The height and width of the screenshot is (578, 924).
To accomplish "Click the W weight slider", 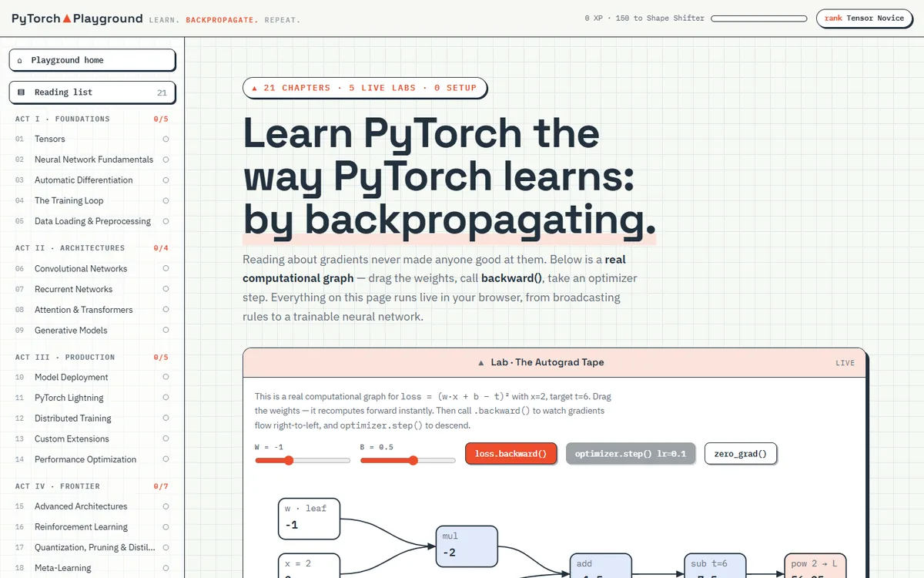I will click(303, 461).
